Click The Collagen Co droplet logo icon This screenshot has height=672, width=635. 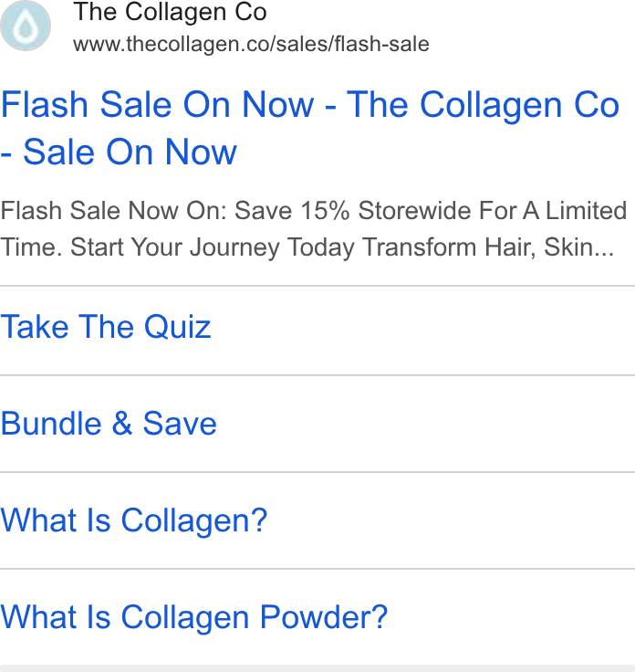(x=26, y=26)
